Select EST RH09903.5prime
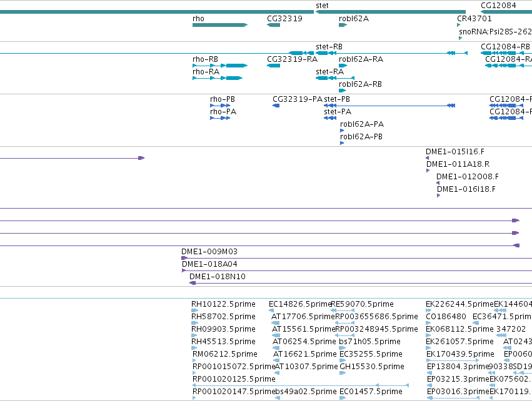The width and height of the screenshot is (532, 401). click(223, 329)
